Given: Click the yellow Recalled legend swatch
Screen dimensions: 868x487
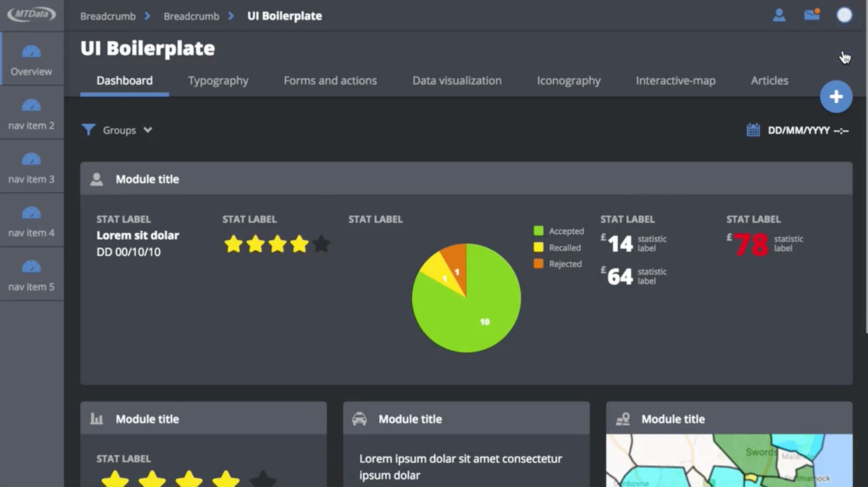Looking at the screenshot, I should pyautogui.click(x=538, y=247).
